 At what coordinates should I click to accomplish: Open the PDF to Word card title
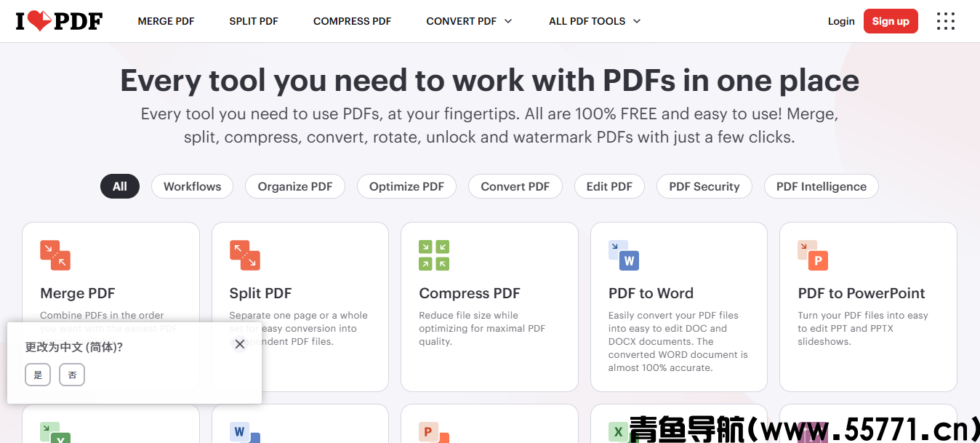click(651, 293)
